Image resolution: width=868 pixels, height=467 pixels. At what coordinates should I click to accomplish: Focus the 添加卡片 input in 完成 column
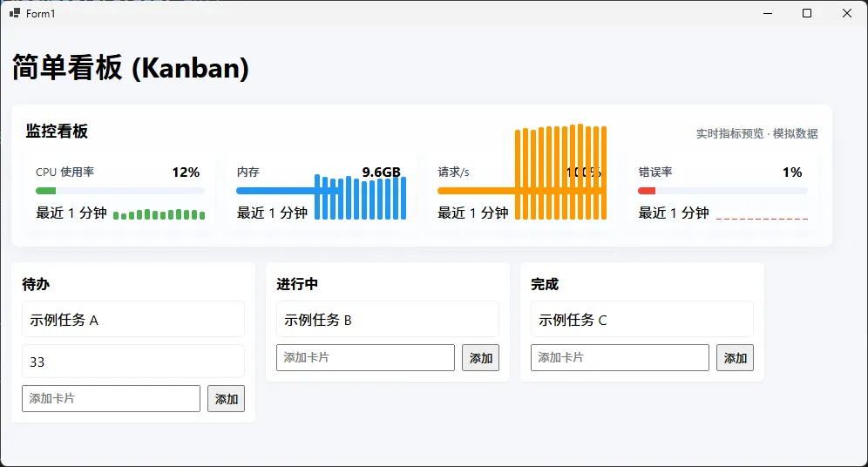pyautogui.click(x=620, y=357)
